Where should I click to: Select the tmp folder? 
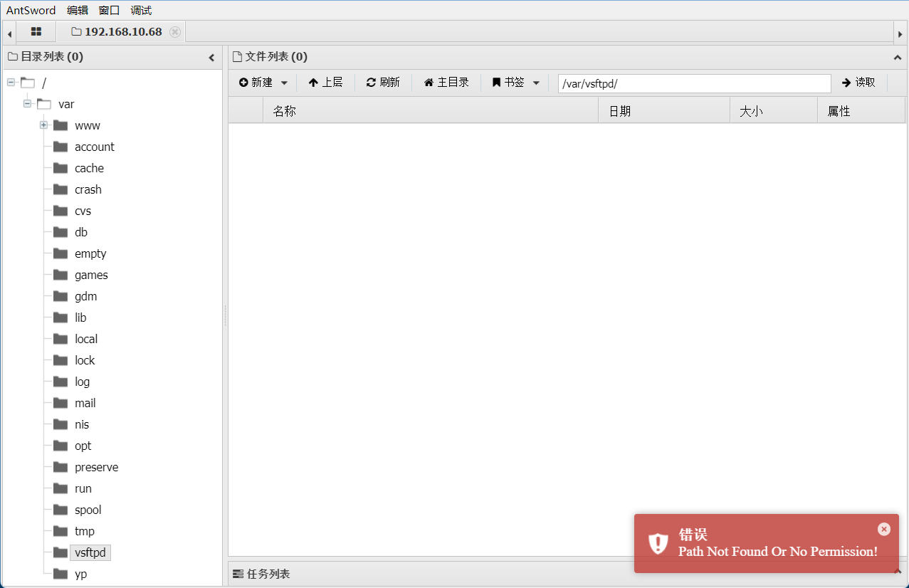(x=85, y=531)
